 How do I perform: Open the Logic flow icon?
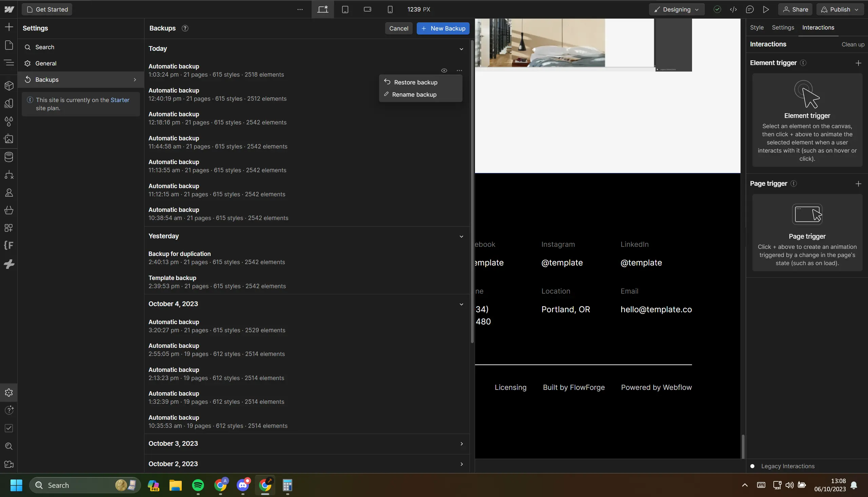click(9, 175)
